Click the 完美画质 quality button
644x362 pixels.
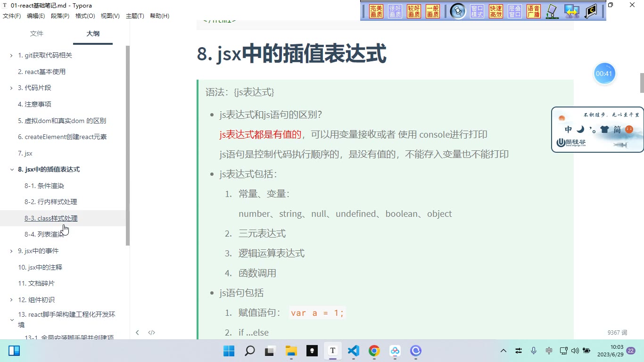pyautogui.click(x=376, y=11)
